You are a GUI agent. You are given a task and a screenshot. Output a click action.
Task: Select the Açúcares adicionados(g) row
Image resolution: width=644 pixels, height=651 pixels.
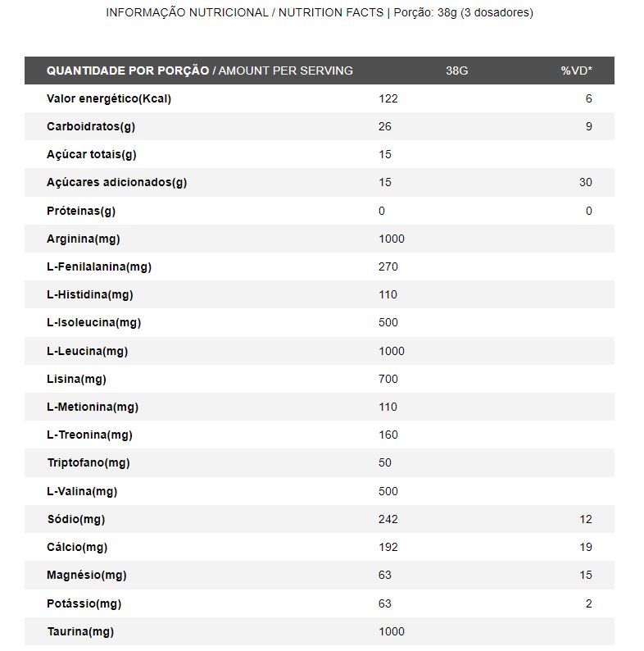pos(320,182)
